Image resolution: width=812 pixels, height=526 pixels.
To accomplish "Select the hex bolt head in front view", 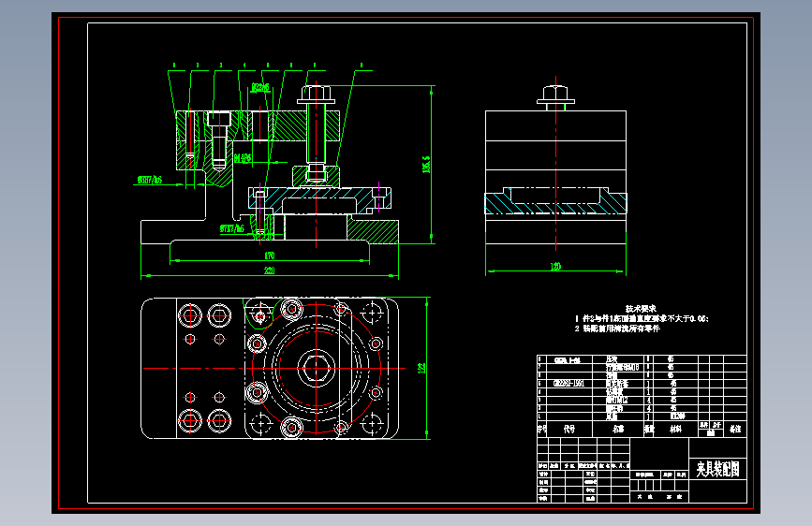I will pyautogui.click(x=316, y=94).
